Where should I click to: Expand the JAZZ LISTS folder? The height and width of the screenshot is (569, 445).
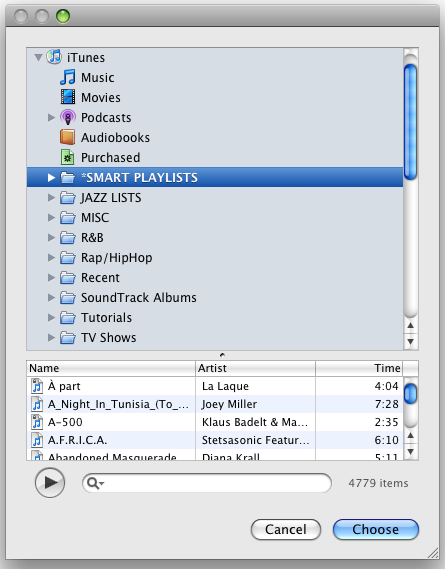point(51,197)
